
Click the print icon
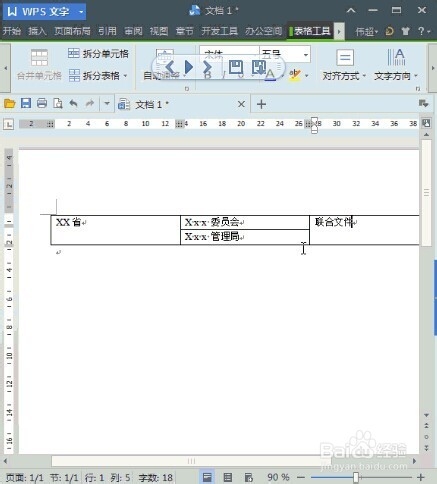coord(42,103)
